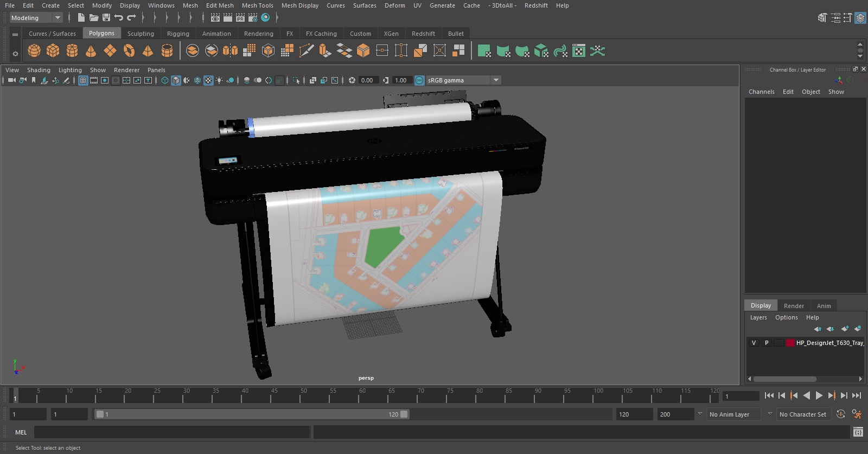Switch to the Sculpting shelf tab
The height and width of the screenshot is (454, 868).
click(141, 34)
